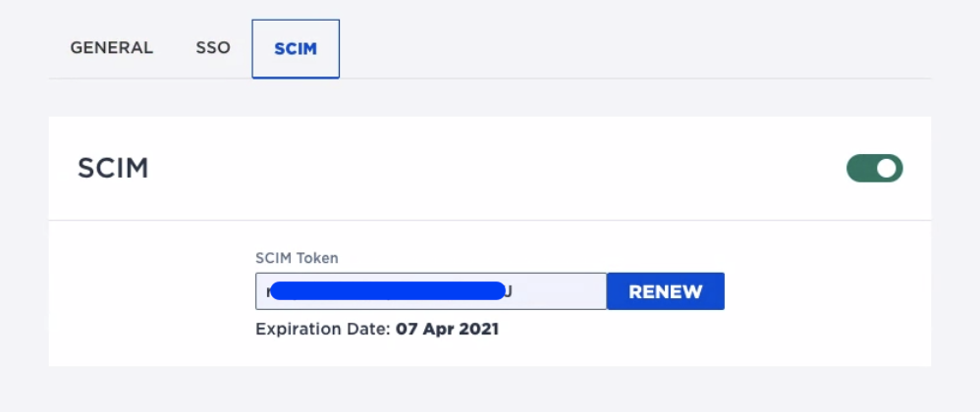Renew the SCIM token
The height and width of the screenshot is (412, 980).
pyautogui.click(x=666, y=291)
